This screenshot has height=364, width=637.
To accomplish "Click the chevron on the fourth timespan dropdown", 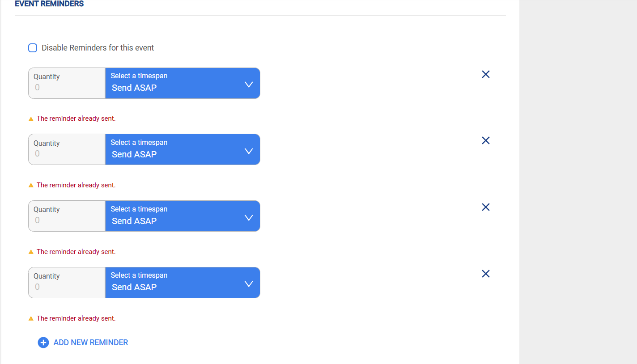I will click(x=249, y=284).
